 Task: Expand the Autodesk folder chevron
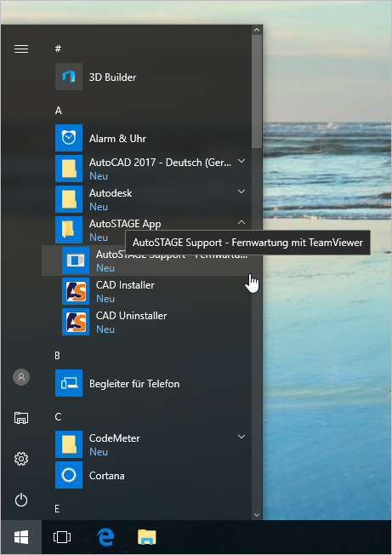point(241,192)
